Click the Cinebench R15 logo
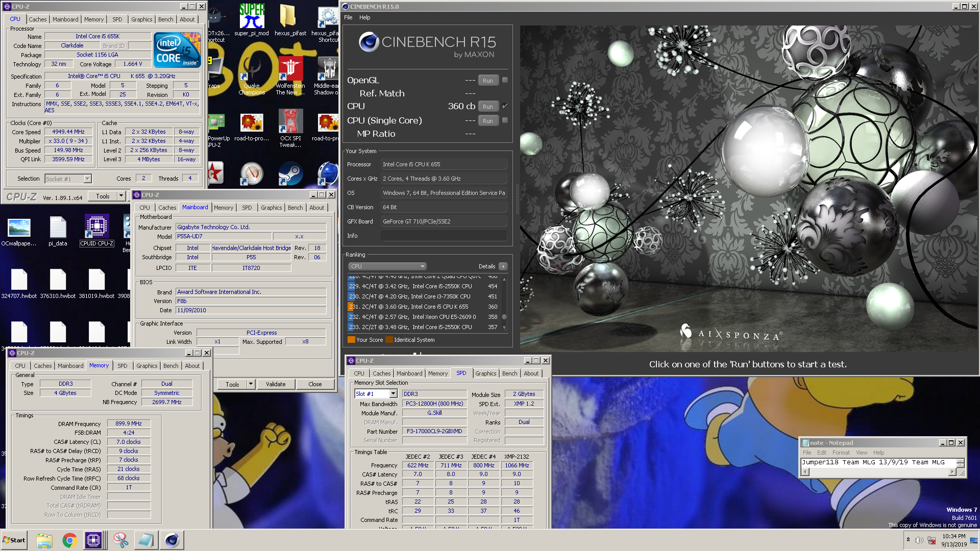This screenshot has height=551, width=980. [x=427, y=45]
